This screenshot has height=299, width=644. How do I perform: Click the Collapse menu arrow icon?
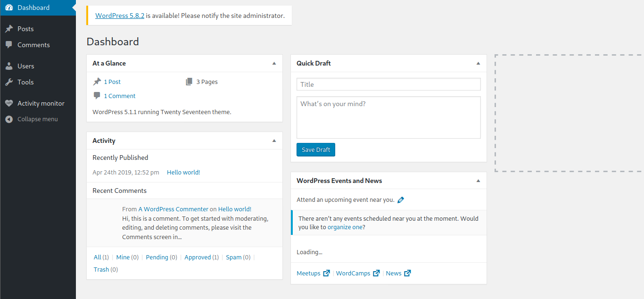coord(9,119)
